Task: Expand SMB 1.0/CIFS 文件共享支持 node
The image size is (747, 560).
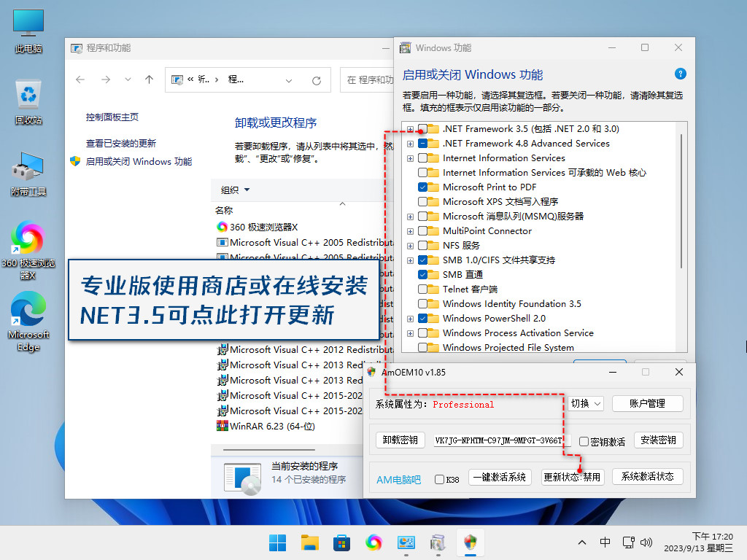Action: [x=410, y=260]
